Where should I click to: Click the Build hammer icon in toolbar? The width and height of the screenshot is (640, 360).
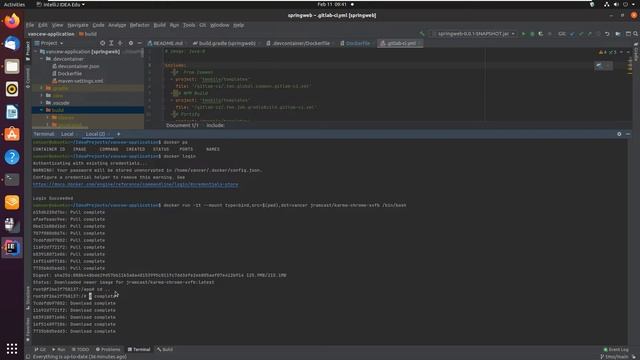422,34
